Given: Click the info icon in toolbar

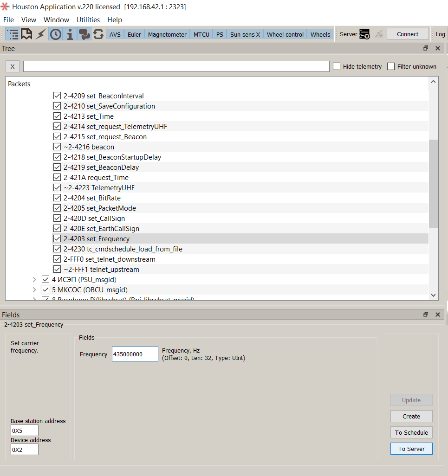Looking at the screenshot, I should pyautogui.click(x=70, y=34).
